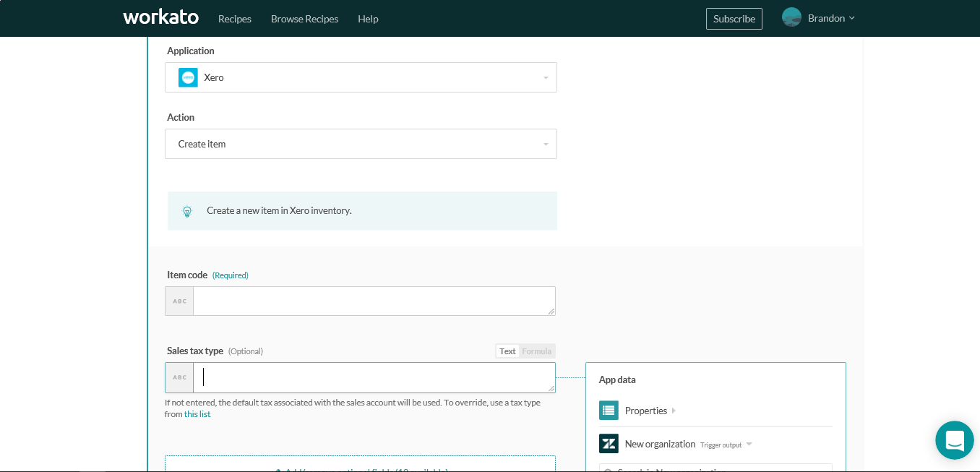This screenshot has width=980, height=472.
Task: Follow the "this list" tax type link
Action: click(x=197, y=414)
